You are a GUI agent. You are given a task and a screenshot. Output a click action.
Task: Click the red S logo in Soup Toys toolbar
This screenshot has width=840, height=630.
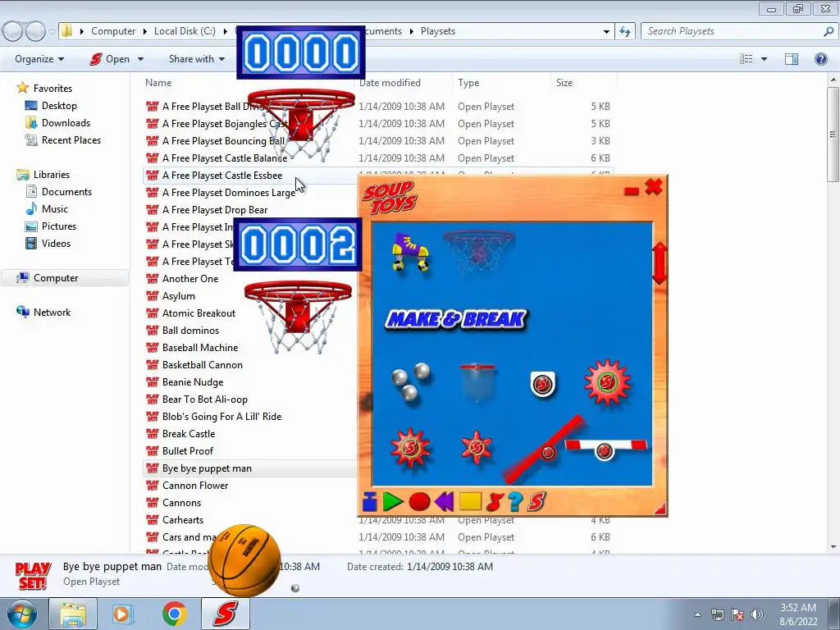click(536, 502)
